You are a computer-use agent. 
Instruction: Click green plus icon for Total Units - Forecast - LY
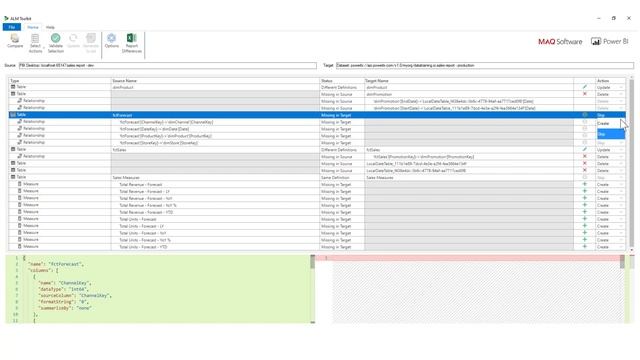pos(584,226)
